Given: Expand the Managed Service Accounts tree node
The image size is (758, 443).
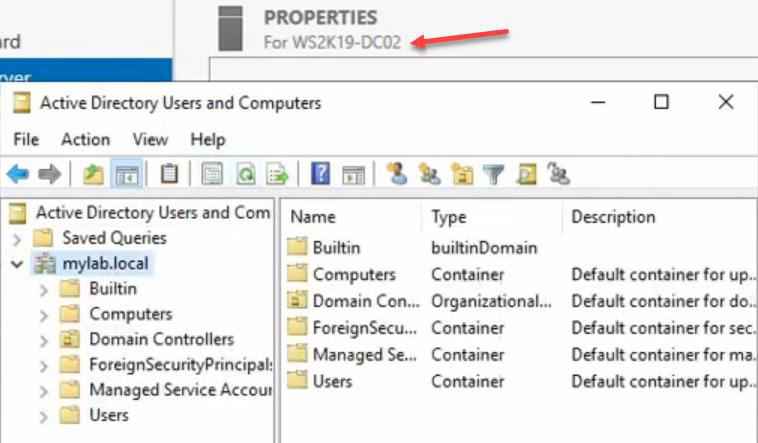Looking at the screenshot, I should (x=44, y=391).
